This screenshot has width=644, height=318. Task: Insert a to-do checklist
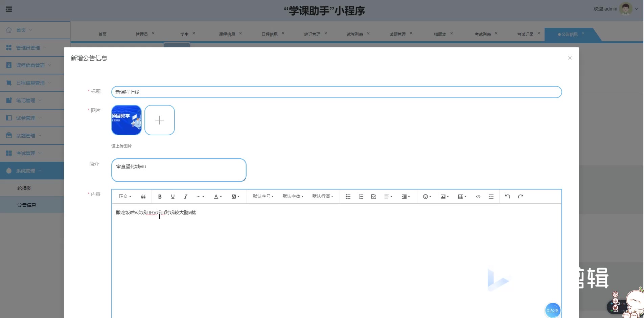pyautogui.click(x=374, y=197)
